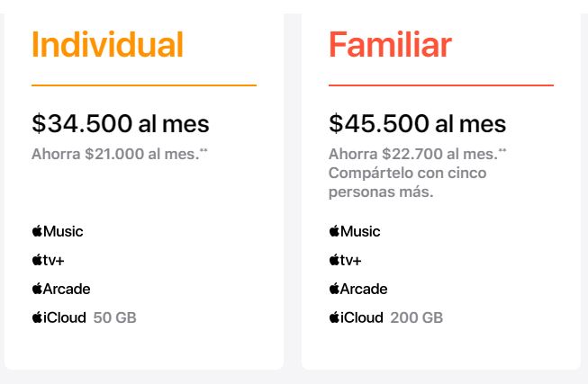The height and width of the screenshot is (384, 588).
Task: Click the Ahorra $21.000 al mes note
Action: pyautogui.click(x=114, y=154)
